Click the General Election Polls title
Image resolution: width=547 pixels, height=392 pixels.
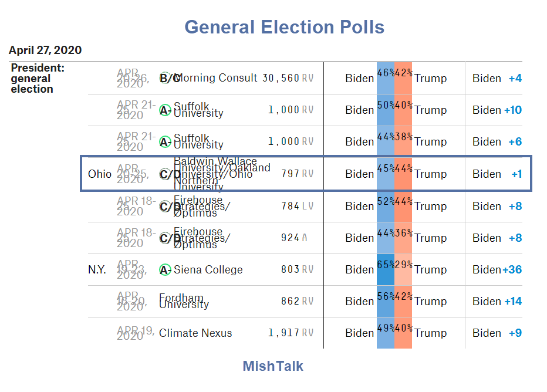point(285,27)
